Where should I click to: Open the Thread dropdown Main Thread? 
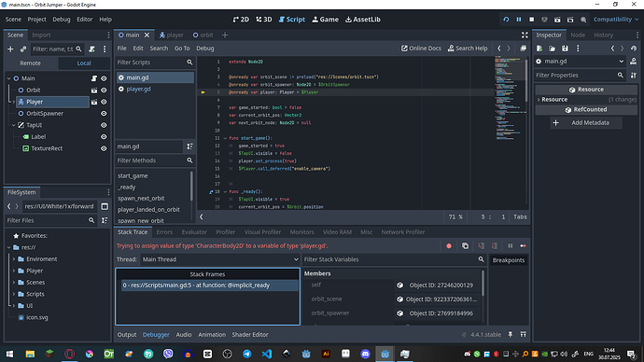[x=220, y=259]
